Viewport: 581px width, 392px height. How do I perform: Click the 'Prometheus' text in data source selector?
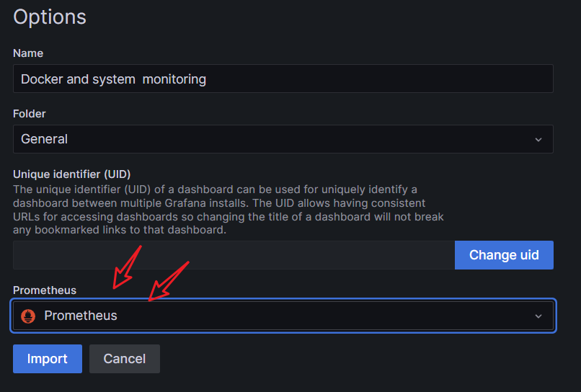[x=81, y=316]
